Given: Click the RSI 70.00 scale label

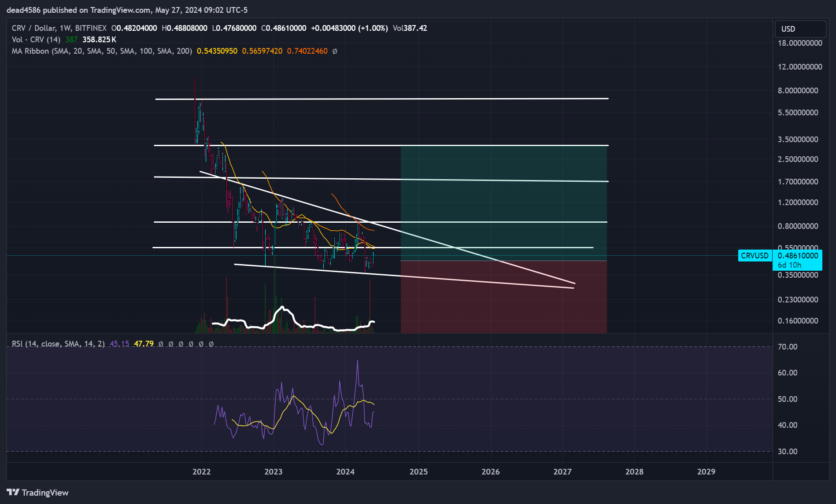Looking at the screenshot, I should (788, 347).
